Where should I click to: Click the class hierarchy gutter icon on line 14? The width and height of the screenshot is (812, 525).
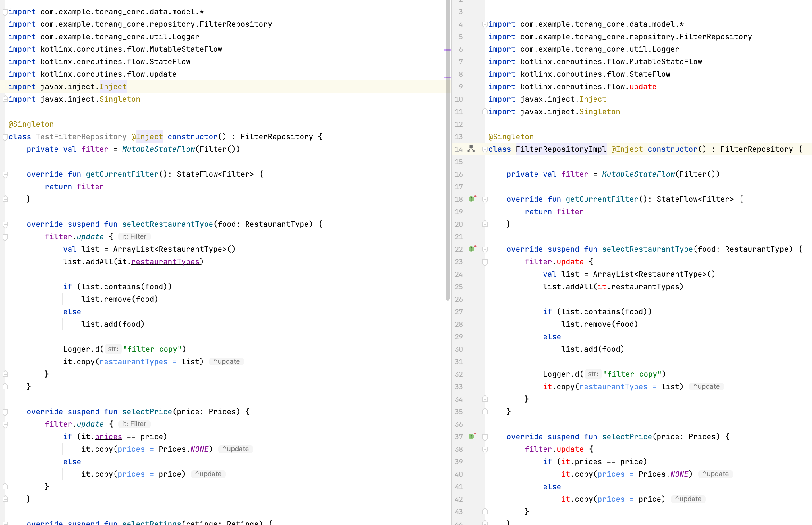pos(471,149)
